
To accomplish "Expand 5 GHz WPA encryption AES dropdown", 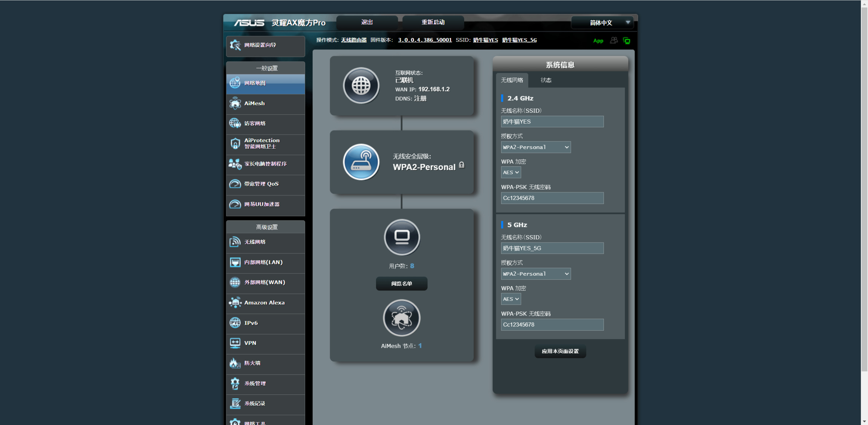I will pos(511,299).
